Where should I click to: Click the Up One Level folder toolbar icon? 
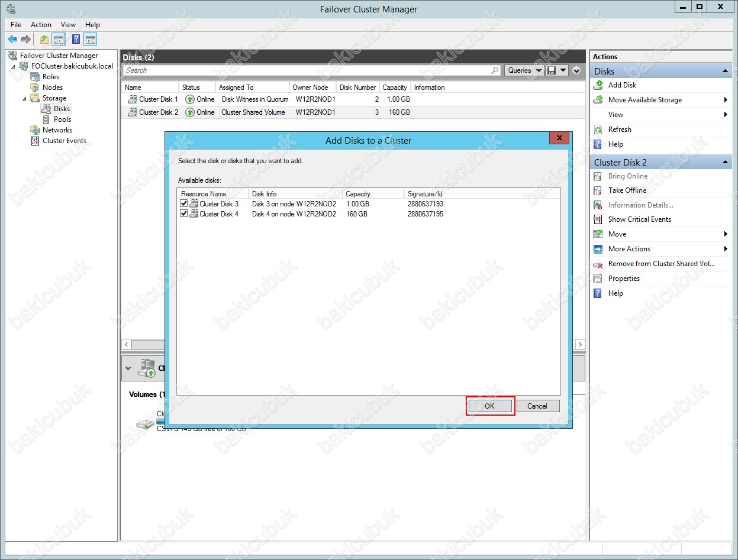[44, 40]
